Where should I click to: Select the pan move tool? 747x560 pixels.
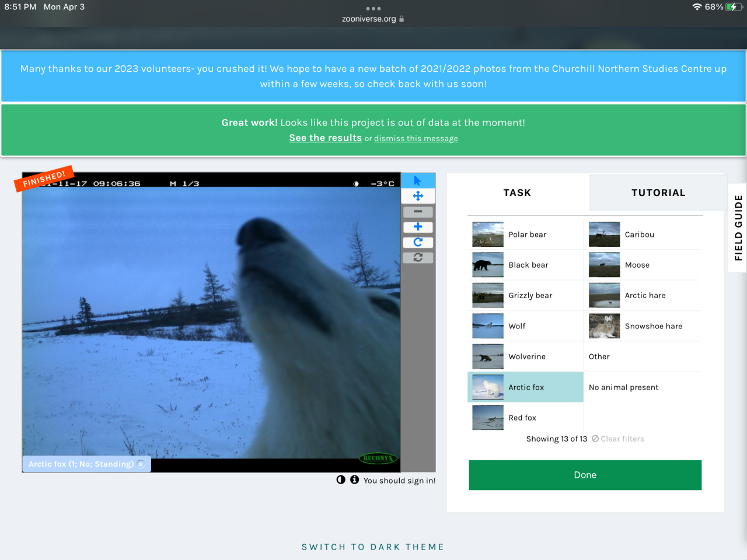tap(418, 196)
